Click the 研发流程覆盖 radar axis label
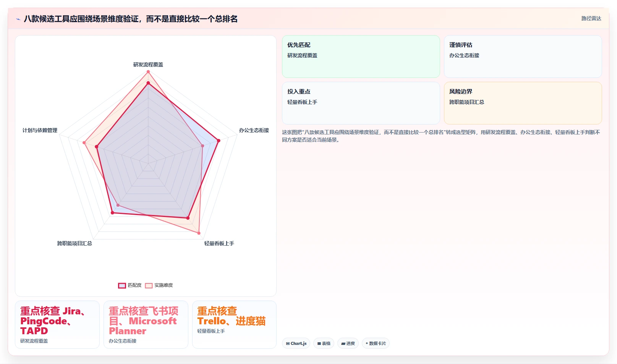The image size is (617, 364). (x=148, y=65)
